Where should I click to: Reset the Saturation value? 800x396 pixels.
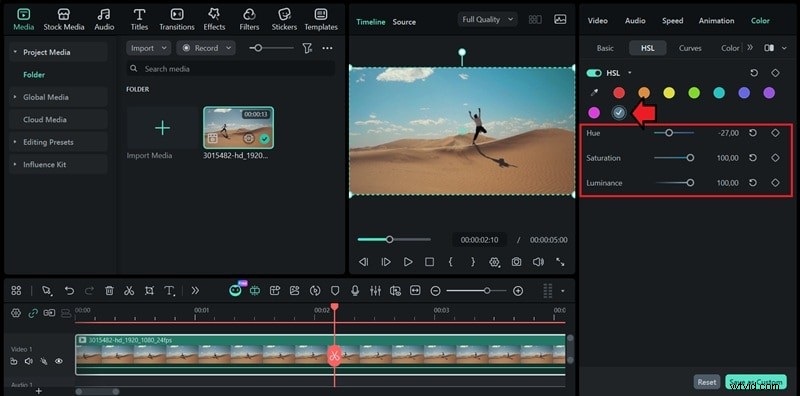[753, 158]
